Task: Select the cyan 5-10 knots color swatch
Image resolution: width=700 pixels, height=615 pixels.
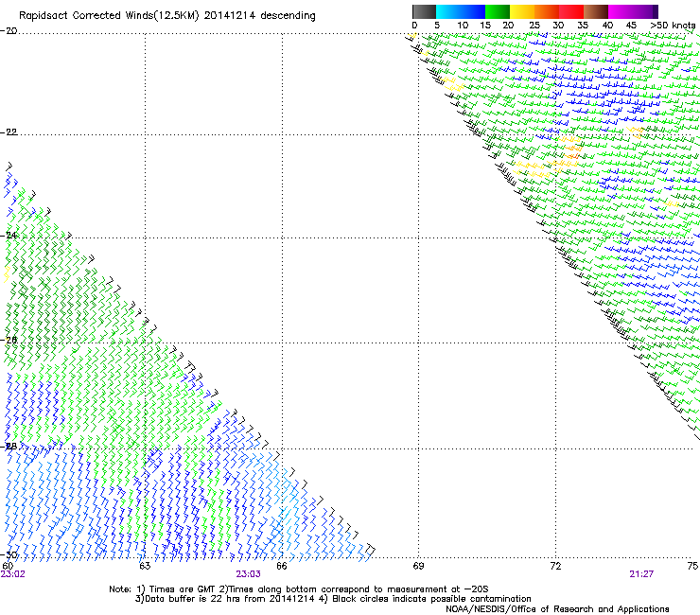Action: [x=447, y=11]
